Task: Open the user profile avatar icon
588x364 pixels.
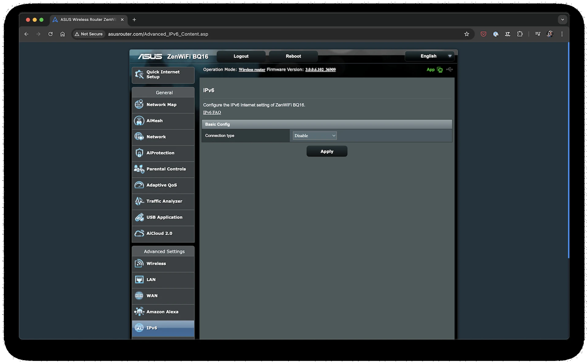Action: click(x=550, y=34)
